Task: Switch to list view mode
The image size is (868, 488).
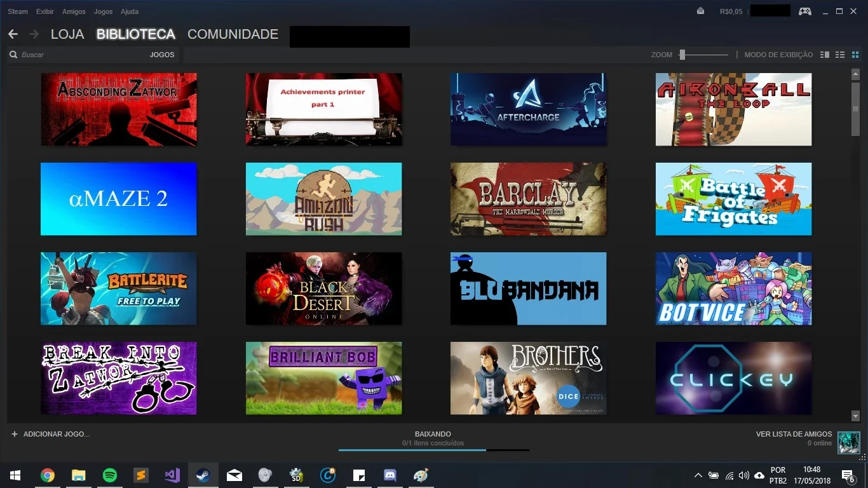Action: coord(840,55)
